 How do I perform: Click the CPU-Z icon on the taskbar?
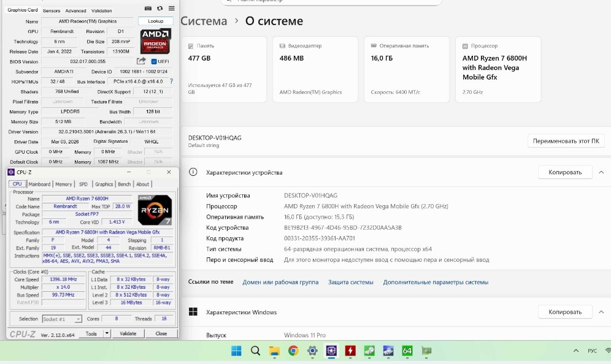[x=331, y=351]
